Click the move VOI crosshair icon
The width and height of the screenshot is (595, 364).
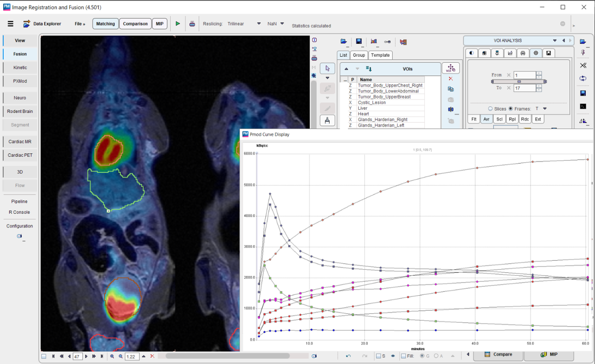pos(450,68)
